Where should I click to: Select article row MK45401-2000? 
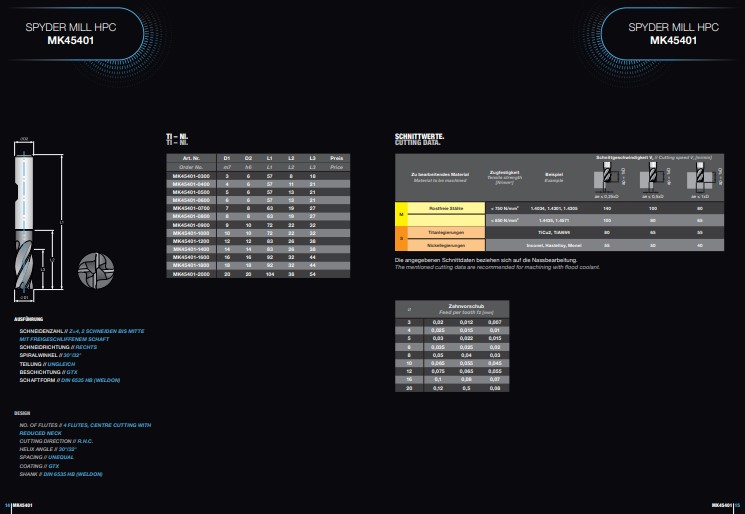click(258, 274)
